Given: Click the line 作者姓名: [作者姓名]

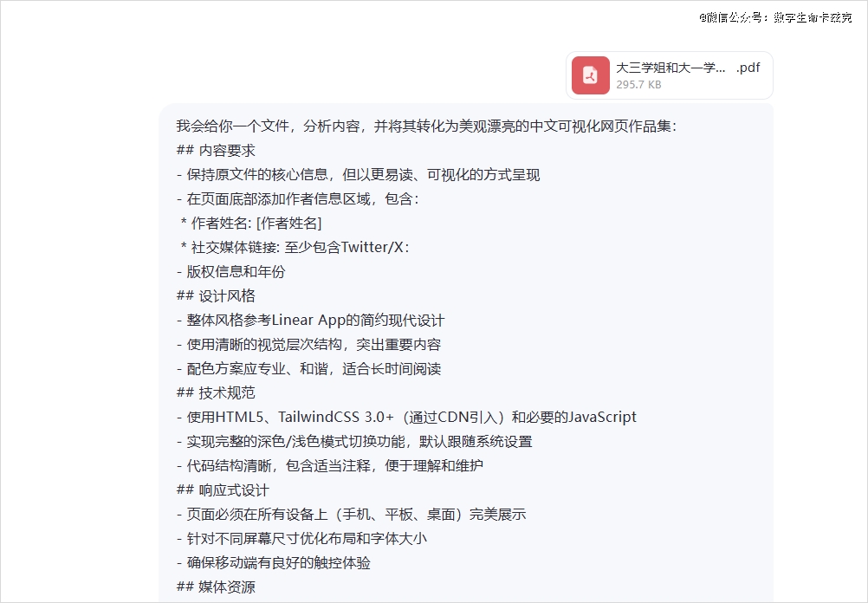Looking at the screenshot, I should 250,224.
